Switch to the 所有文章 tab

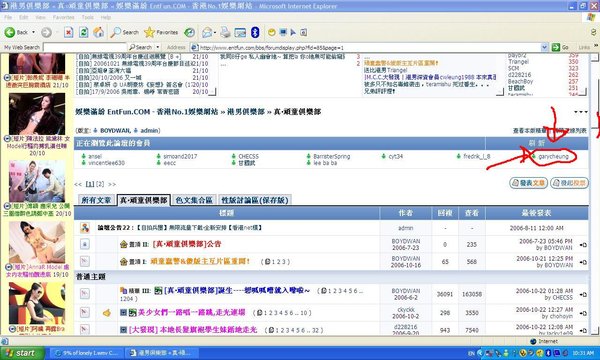[96, 200]
